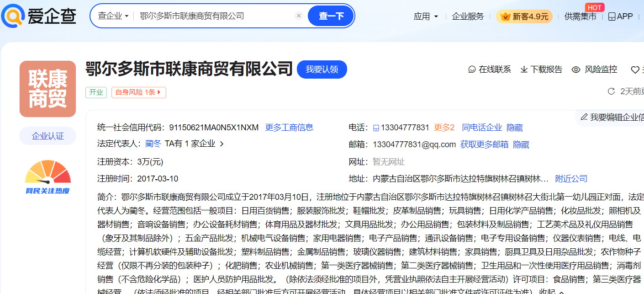Toggle 风险监控 eye icon

(x=576, y=69)
